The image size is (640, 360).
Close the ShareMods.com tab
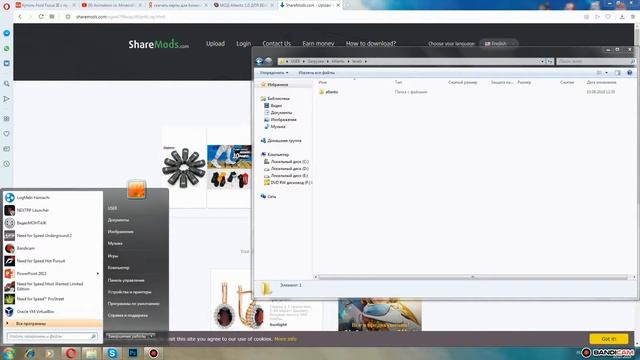click(x=338, y=5)
